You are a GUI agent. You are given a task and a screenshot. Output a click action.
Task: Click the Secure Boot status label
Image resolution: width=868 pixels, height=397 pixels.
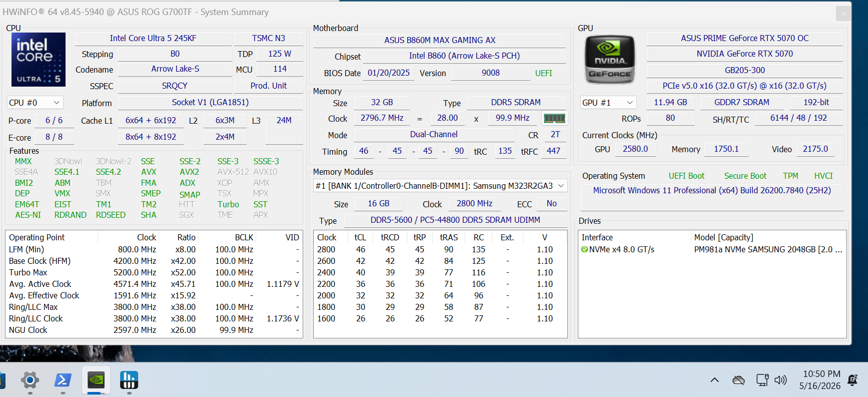(745, 176)
